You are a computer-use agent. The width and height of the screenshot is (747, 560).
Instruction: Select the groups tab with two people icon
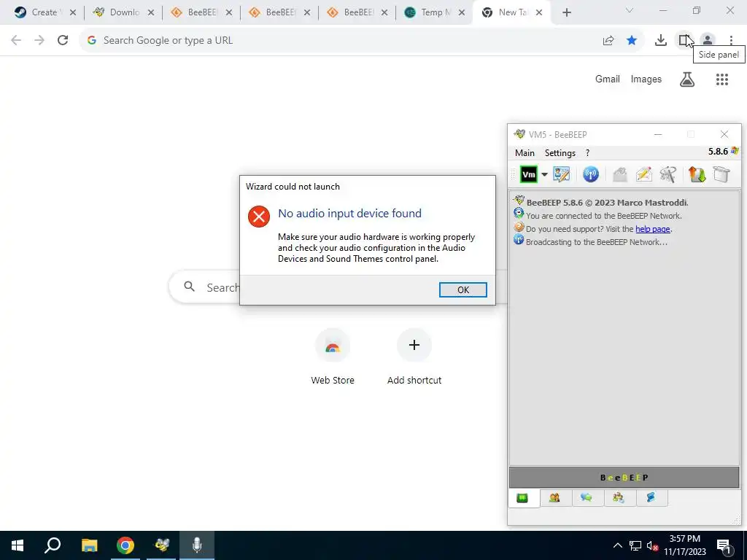pyautogui.click(x=554, y=498)
